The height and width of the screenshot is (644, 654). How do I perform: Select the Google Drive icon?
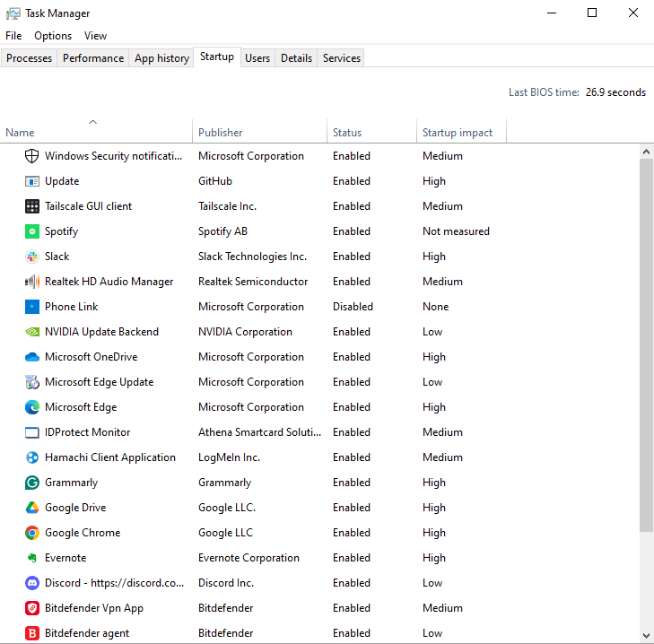31,508
